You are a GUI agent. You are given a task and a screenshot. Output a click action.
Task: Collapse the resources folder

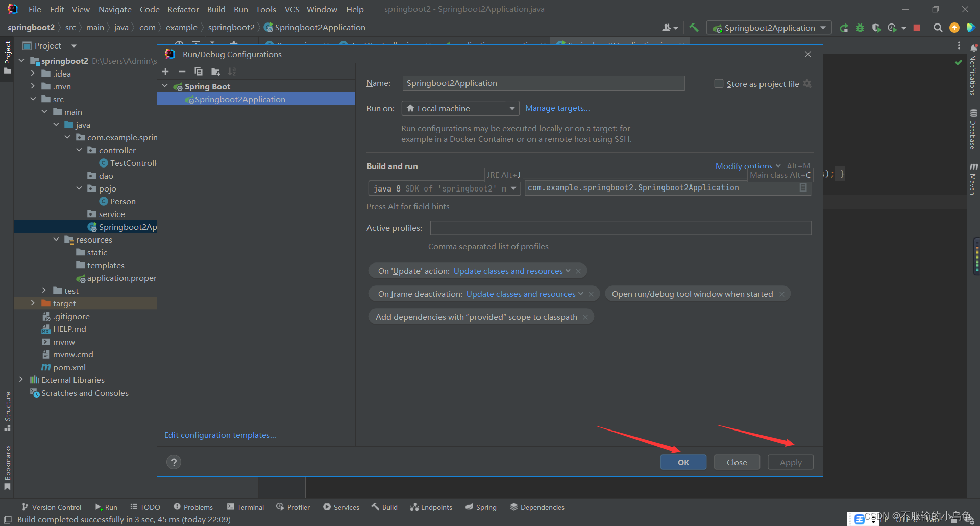[56, 240]
